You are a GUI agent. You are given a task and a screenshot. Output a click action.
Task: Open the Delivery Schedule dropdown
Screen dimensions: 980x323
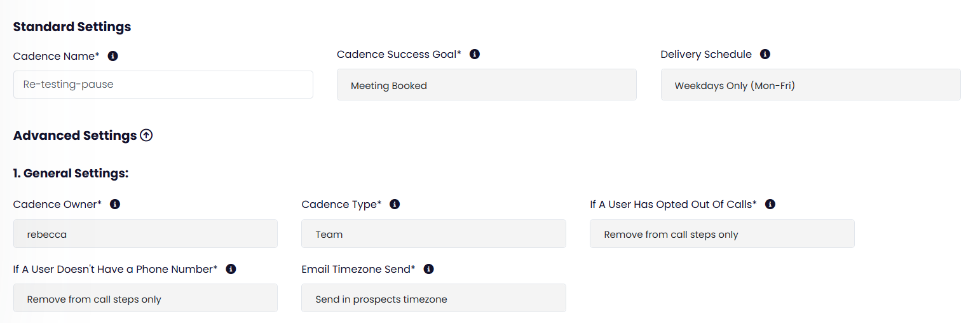click(x=810, y=85)
